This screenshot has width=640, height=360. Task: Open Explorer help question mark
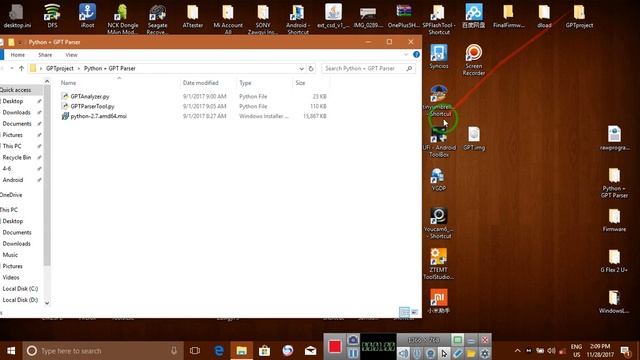416,55
